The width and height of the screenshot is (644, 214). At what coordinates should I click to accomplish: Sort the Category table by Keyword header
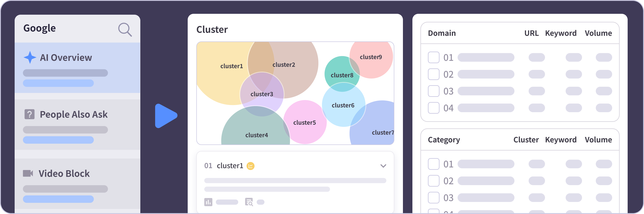point(561,140)
